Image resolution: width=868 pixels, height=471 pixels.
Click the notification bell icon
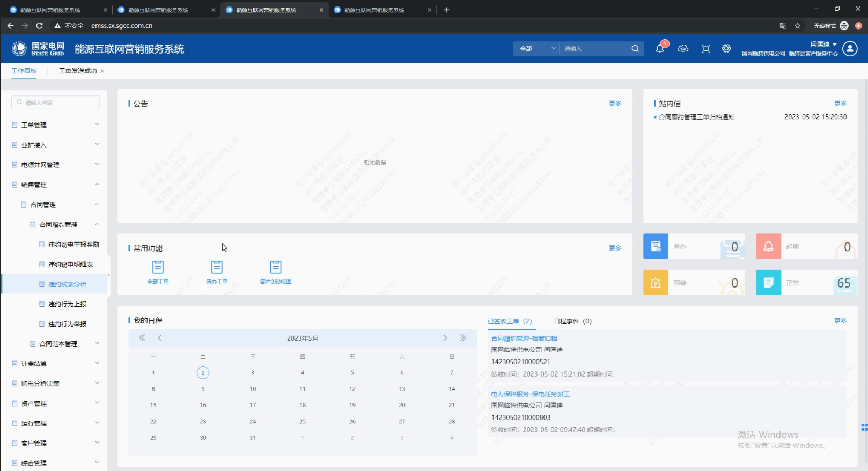[660, 49]
